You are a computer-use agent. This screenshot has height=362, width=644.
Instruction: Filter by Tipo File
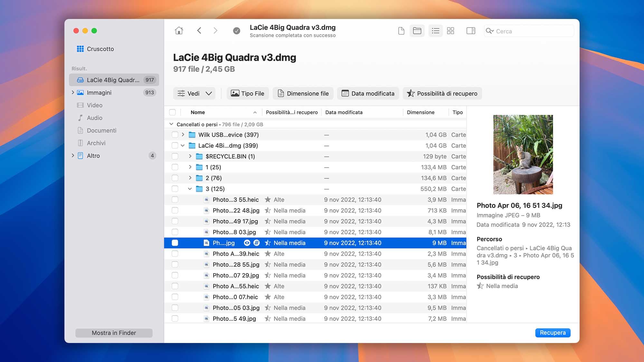pos(248,93)
